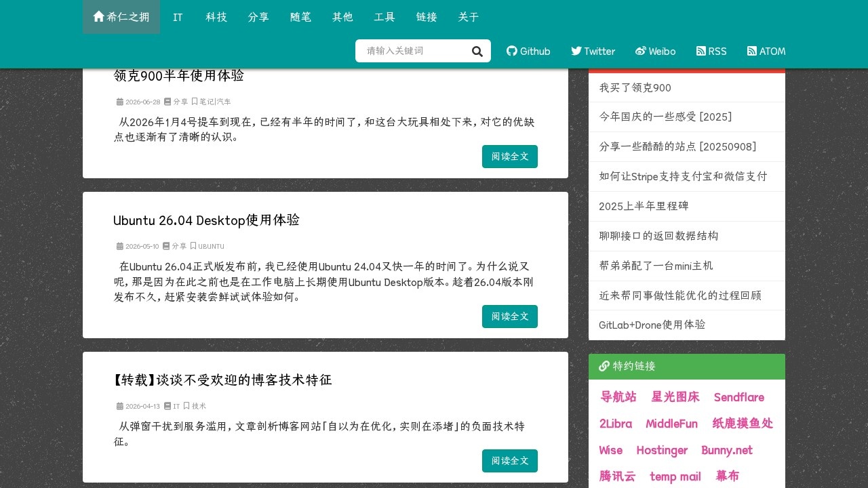Click the Twitter bird icon
The width and height of the screenshot is (868, 488).
point(576,51)
